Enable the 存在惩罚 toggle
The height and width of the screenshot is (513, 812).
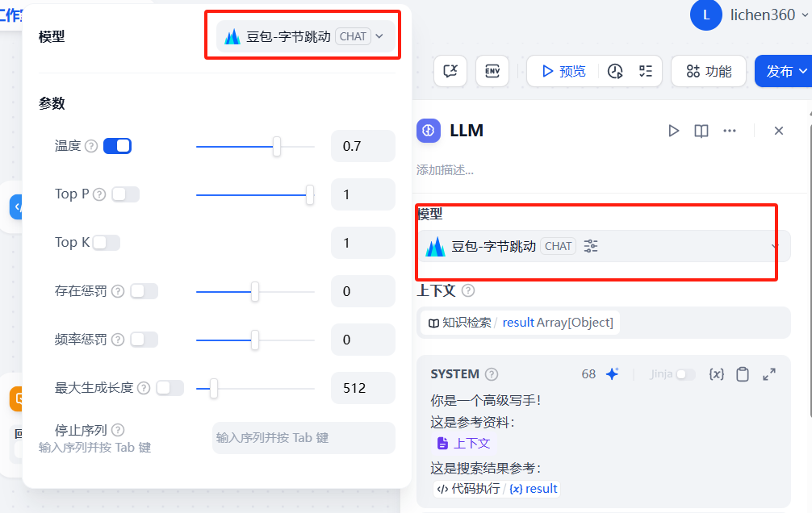[144, 291]
